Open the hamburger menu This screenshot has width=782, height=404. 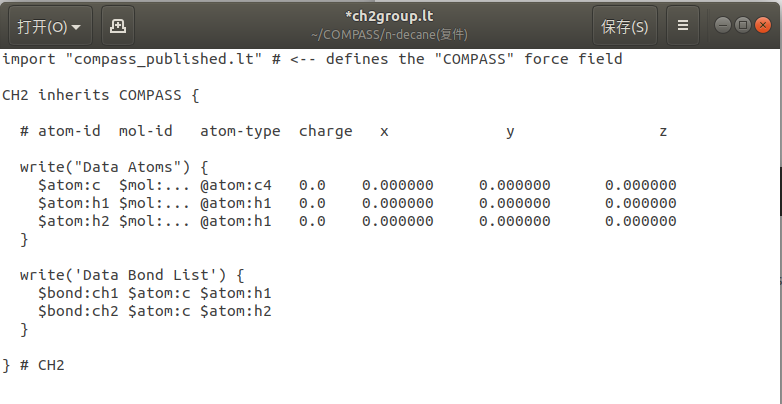[683, 26]
